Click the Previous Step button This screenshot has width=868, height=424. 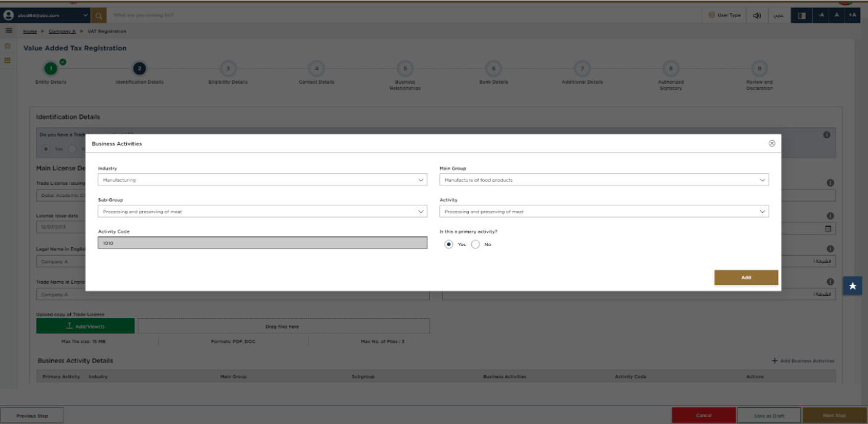tap(32, 415)
